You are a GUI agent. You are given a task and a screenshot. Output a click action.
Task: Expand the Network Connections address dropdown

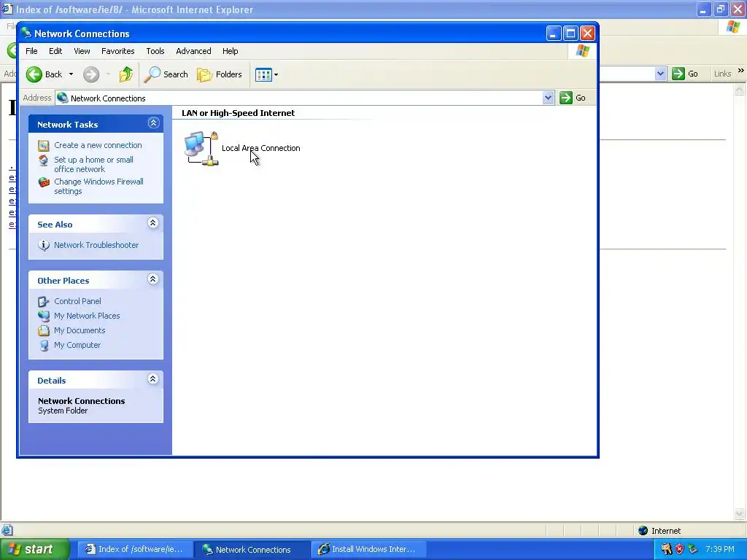click(548, 98)
